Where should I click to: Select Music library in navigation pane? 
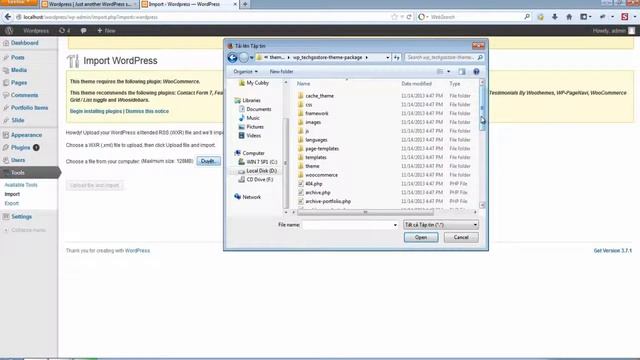253,118
